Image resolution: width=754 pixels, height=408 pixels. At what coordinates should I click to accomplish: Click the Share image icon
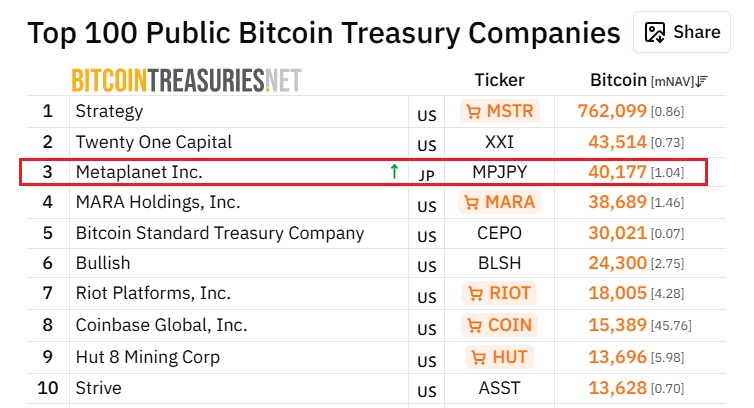click(x=656, y=32)
